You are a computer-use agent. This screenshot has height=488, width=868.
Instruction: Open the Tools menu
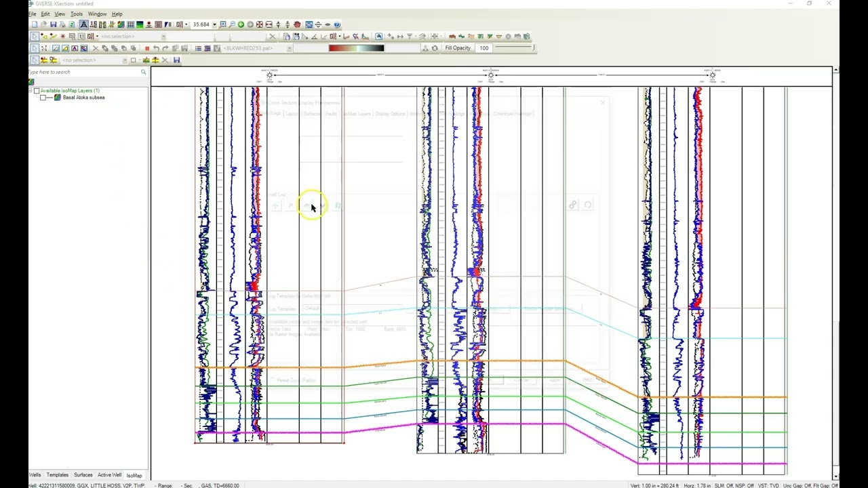[77, 14]
